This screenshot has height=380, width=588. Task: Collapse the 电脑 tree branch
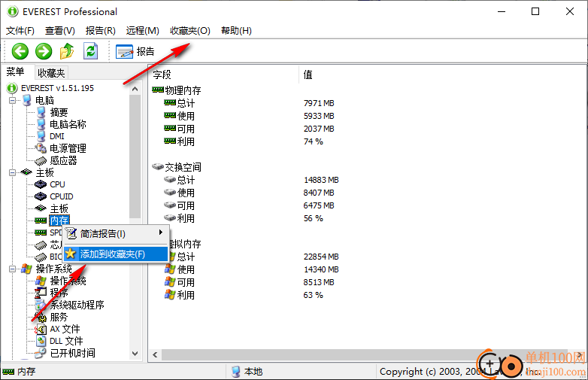coord(12,100)
